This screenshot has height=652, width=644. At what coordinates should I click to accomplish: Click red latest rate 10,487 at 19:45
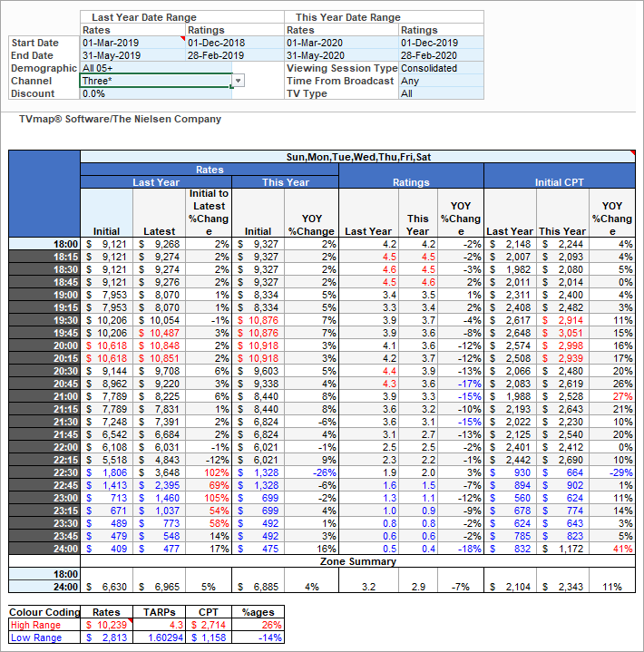point(159,333)
